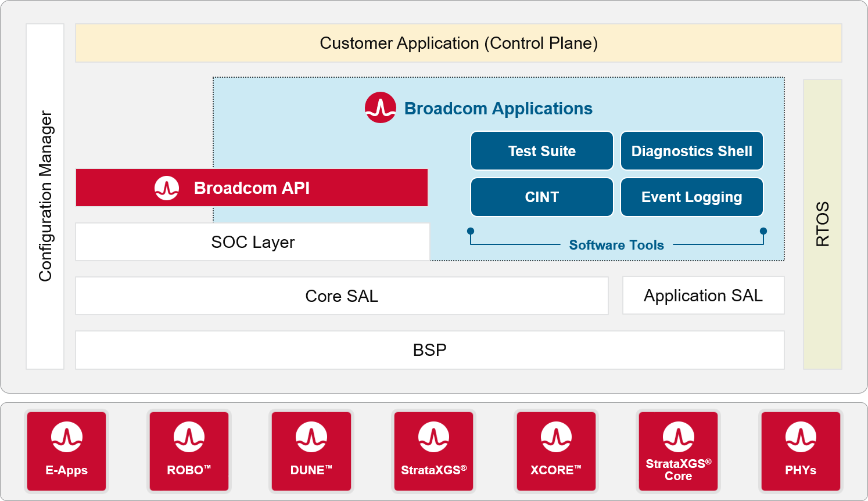Select the XCORE product icon

(x=556, y=450)
